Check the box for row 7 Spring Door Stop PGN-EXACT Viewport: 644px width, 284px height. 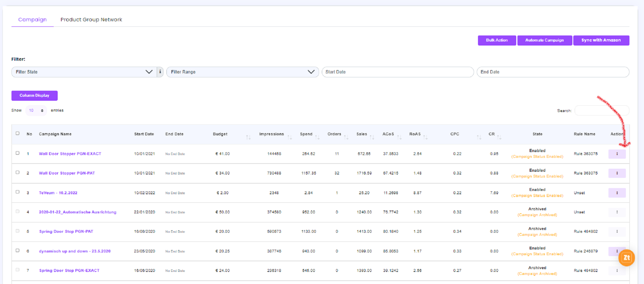click(x=17, y=270)
